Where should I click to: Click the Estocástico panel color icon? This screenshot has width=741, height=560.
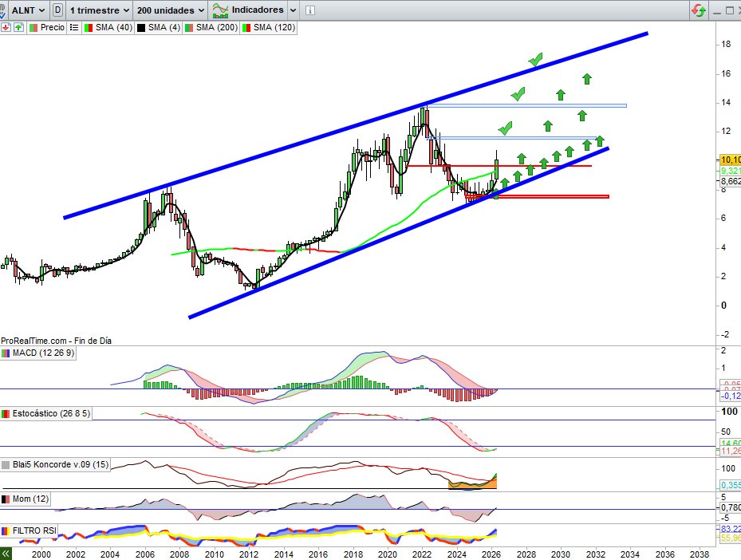tap(6, 413)
